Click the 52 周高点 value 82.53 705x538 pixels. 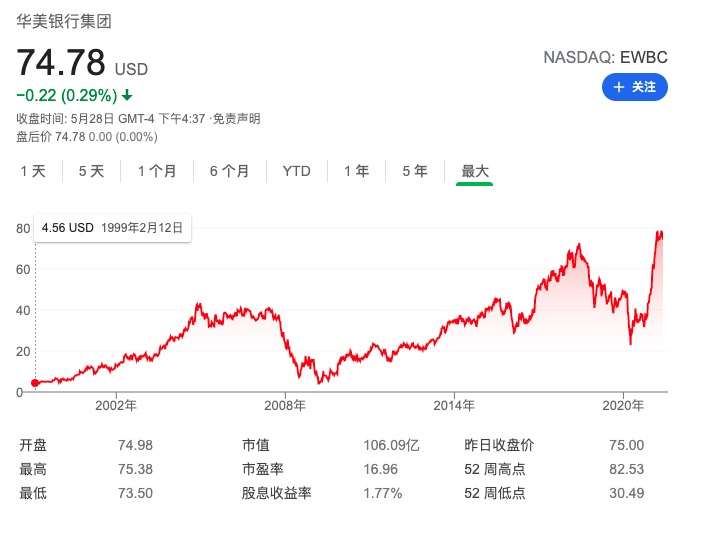627,469
